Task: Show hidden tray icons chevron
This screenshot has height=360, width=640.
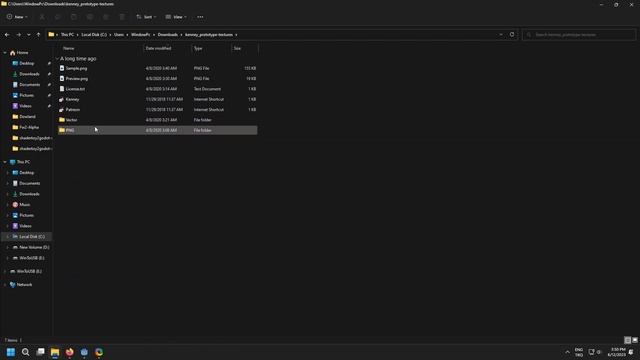Action: click(x=567, y=352)
